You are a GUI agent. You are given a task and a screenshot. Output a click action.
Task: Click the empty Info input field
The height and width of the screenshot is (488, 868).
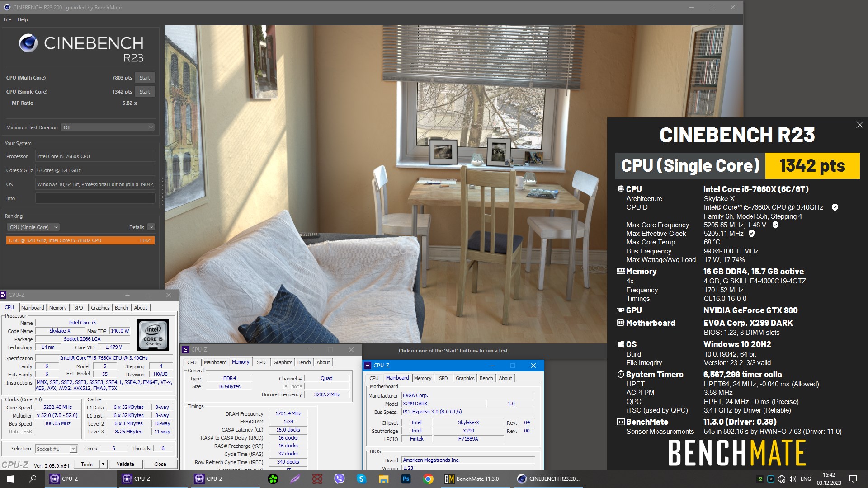point(95,198)
